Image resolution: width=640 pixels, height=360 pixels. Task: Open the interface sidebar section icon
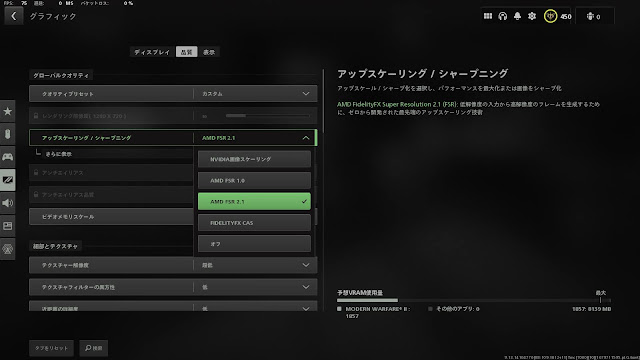point(8,226)
